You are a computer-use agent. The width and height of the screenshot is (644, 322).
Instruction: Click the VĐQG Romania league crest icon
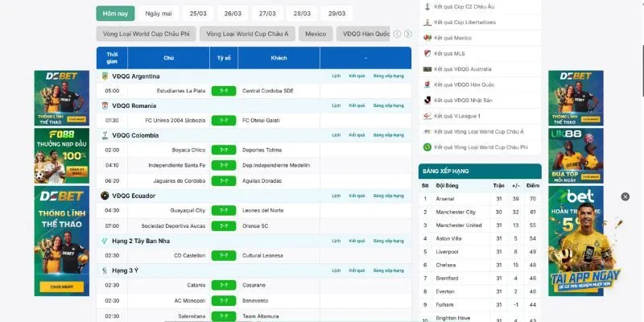coord(105,105)
